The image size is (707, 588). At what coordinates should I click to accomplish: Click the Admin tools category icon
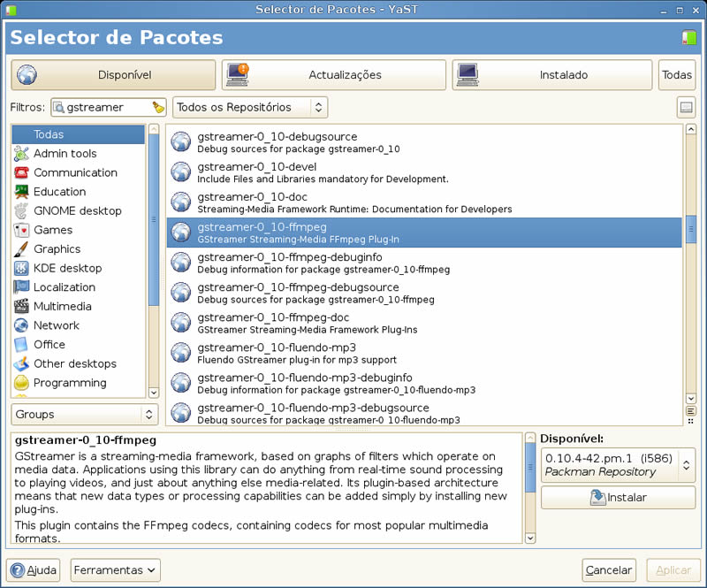pyautogui.click(x=20, y=154)
